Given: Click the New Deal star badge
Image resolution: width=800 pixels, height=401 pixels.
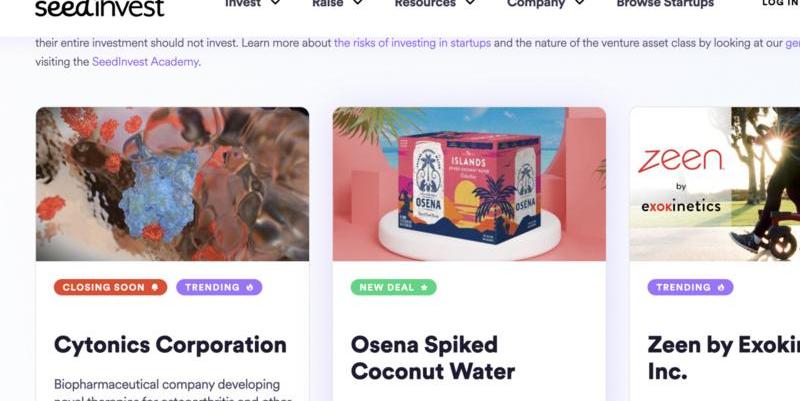Looking at the screenshot, I should tap(393, 287).
